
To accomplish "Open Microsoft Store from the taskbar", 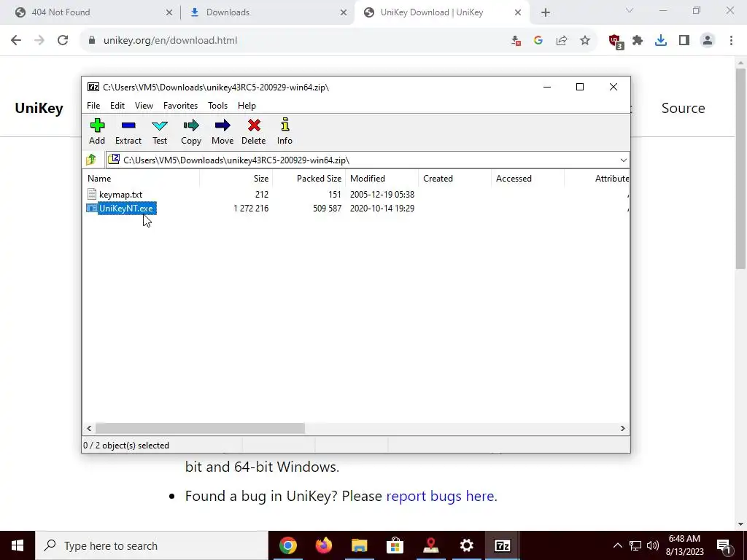I will pyautogui.click(x=395, y=545).
